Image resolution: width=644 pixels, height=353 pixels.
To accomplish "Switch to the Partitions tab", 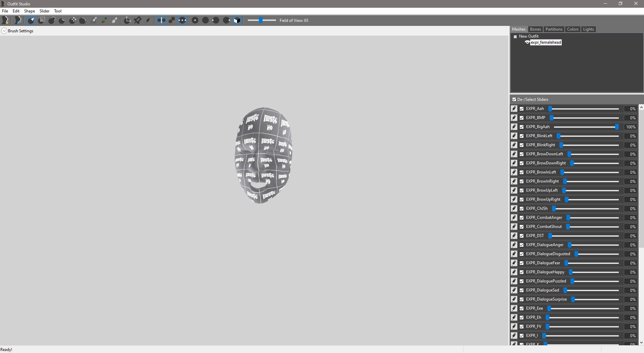I will tap(554, 29).
